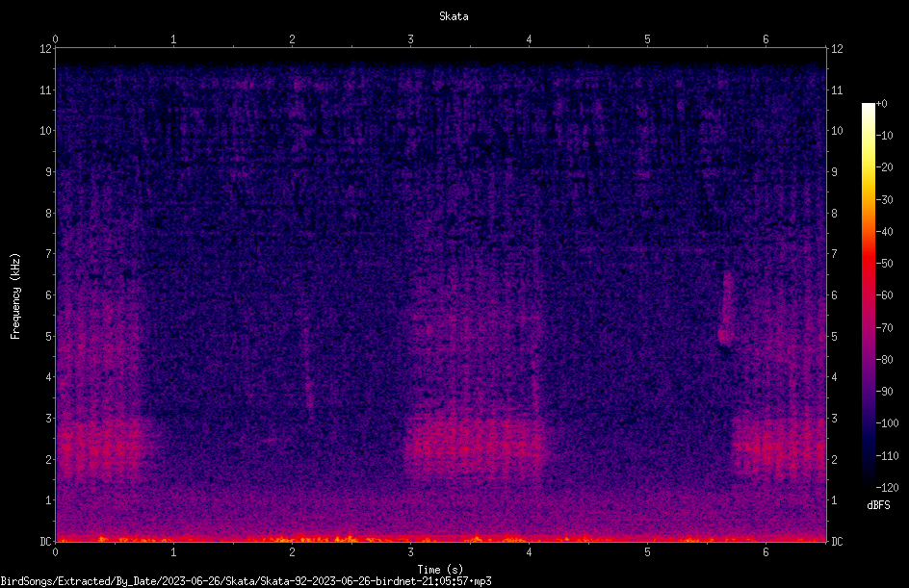
Task: Click the "3" tick on the left frequency axis
Action: click(49, 419)
